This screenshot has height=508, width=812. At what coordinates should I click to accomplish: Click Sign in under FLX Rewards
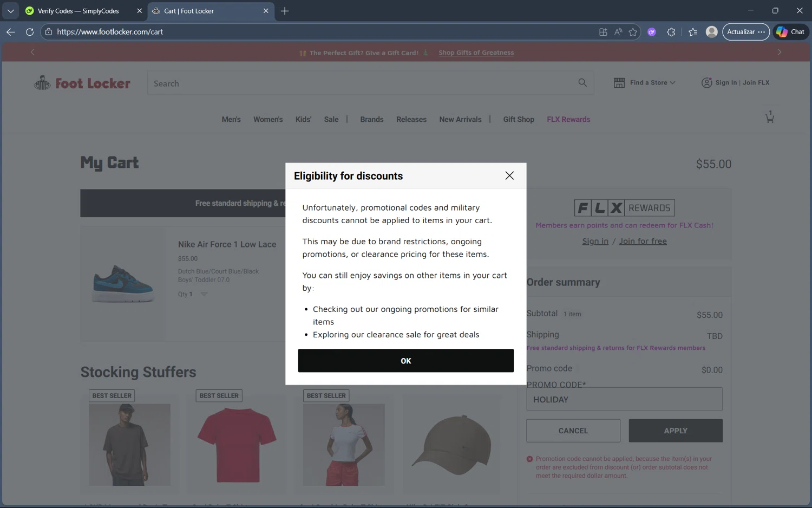pos(595,242)
